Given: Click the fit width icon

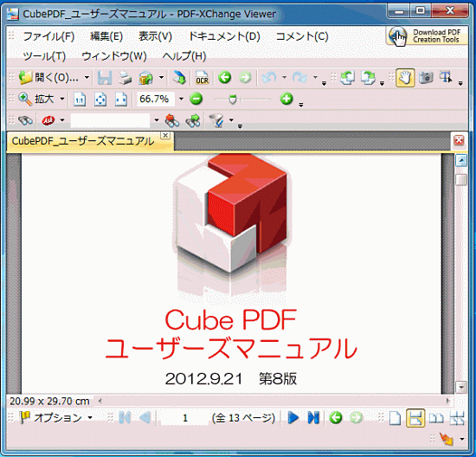Looking at the screenshot, I should click(x=121, y=100).
